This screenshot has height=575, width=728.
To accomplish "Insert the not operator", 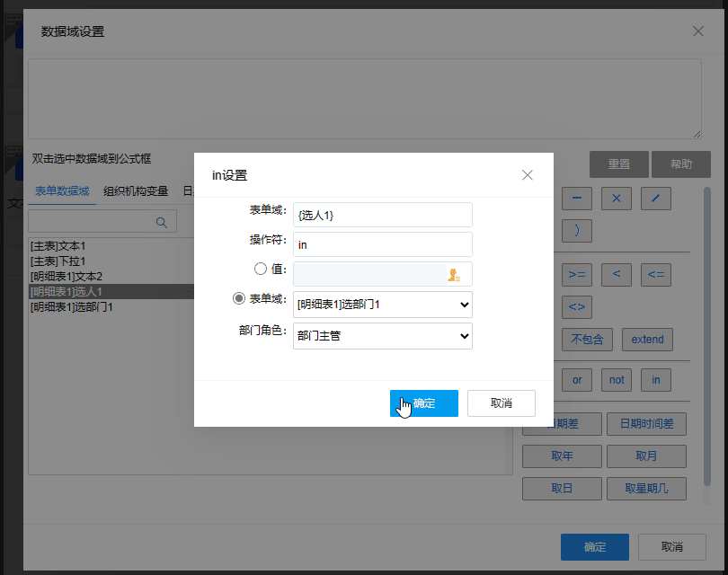I will tap(617, 380).
